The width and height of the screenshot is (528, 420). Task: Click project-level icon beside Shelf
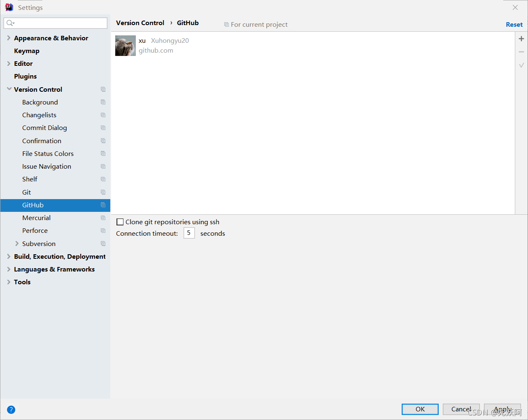103,179
